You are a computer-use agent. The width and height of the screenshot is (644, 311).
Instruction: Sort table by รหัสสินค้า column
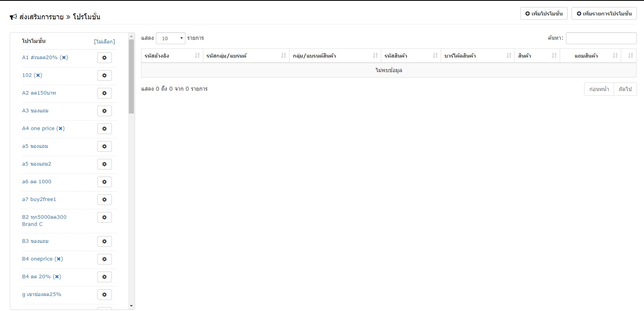tap(411, 56)
